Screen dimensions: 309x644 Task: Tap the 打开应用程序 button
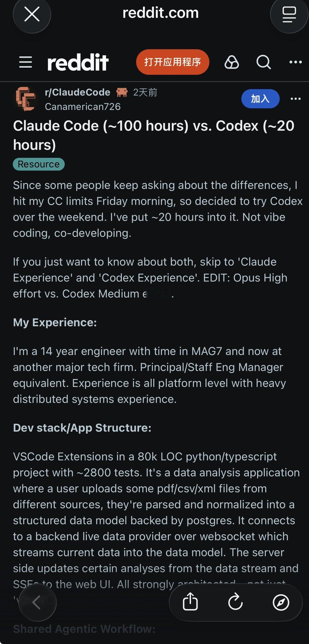click(x=173, y=62)
